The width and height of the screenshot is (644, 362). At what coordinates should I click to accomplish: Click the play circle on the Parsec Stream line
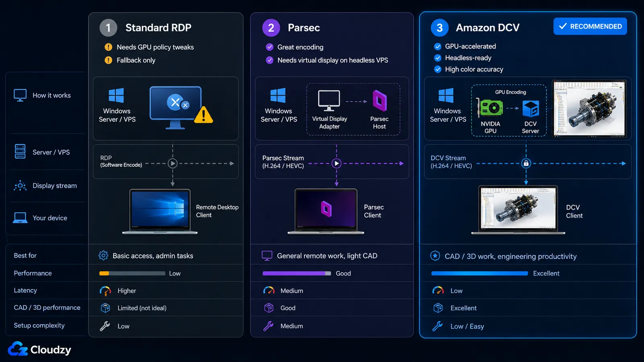336,163
